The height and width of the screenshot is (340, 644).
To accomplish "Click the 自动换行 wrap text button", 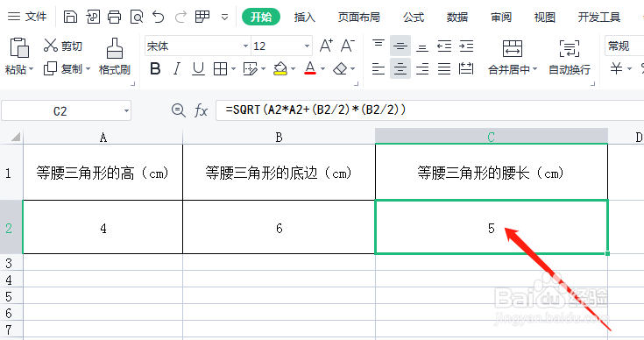I will tap(570, 57).
